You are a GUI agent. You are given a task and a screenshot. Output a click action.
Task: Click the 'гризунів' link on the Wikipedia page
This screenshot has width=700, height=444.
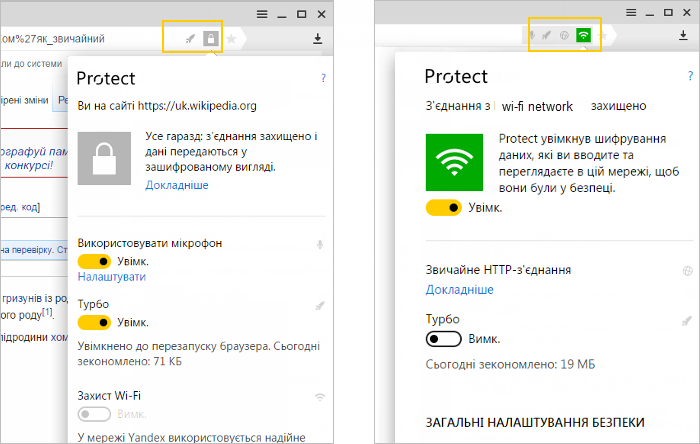pos(21,298)
